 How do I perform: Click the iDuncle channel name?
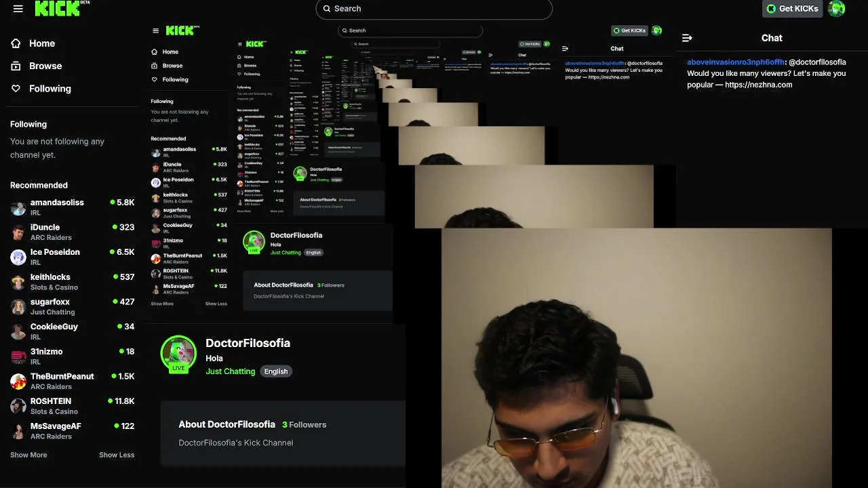(x=45, y=227)
